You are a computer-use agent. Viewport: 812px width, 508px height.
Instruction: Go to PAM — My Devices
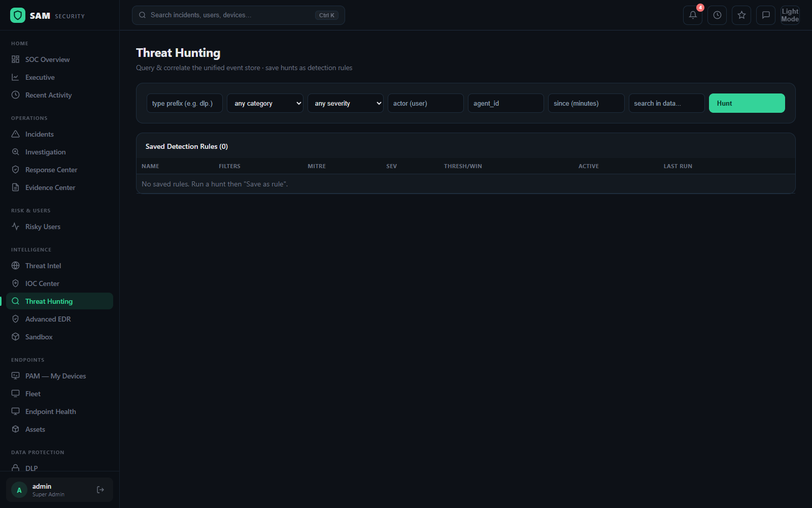(x=59, y=376)
